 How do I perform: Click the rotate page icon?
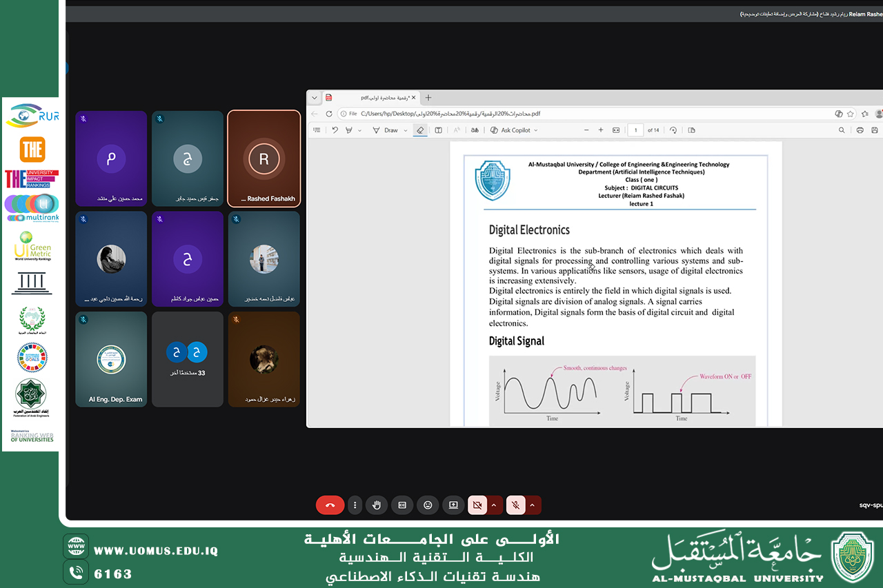(673, 130)
